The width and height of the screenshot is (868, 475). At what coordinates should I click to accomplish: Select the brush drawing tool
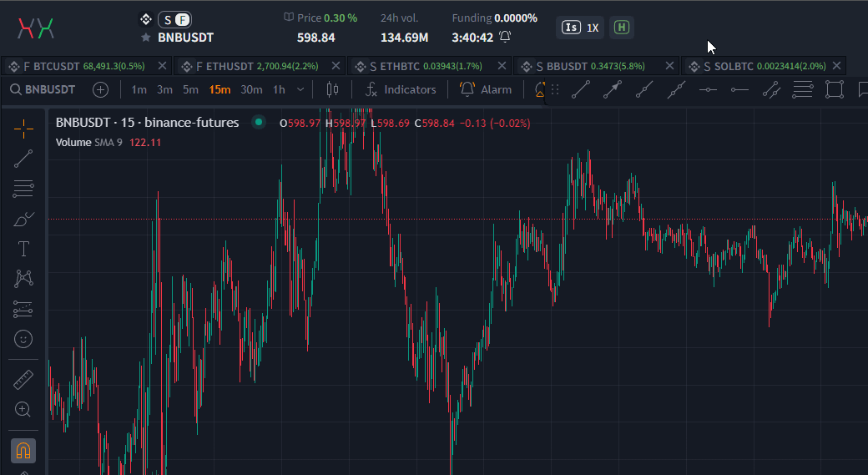[23, 220]
